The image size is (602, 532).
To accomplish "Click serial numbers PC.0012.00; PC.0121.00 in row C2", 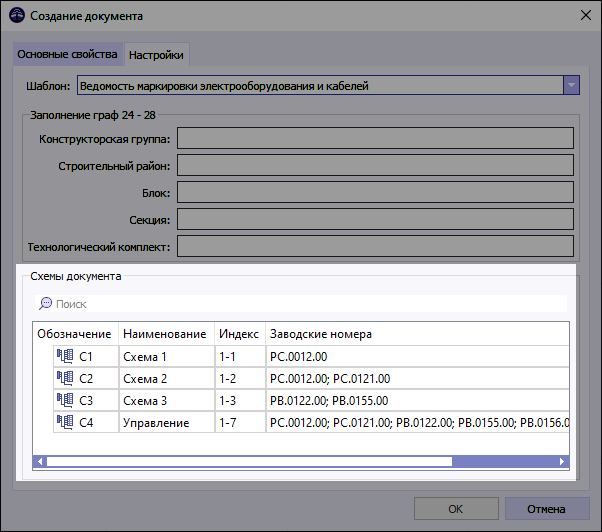I will (x=417, y=378).
